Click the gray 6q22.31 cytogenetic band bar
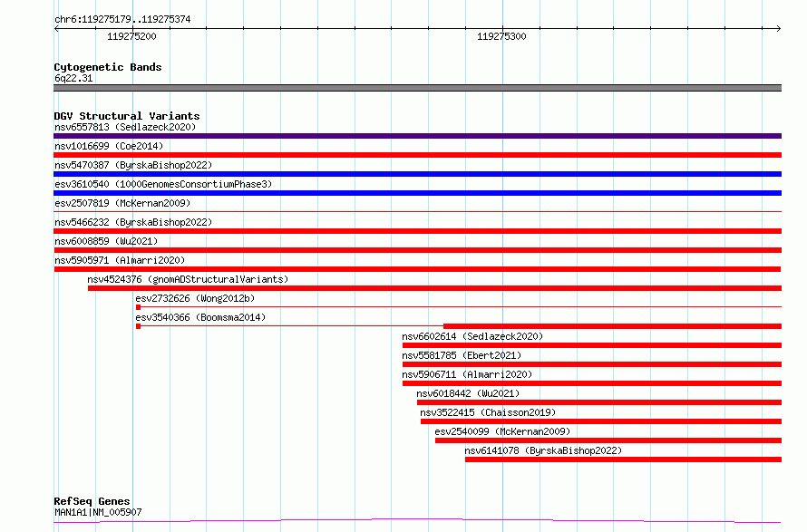Viewport: 807px width, 532px height. [417, 88]
